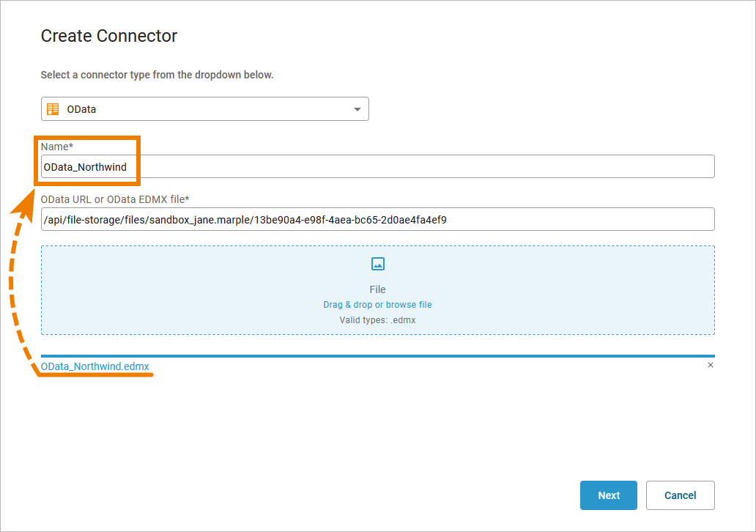Click the 'File' label in the drop zone
The image size is (756, 532).
tap(377, 289)
